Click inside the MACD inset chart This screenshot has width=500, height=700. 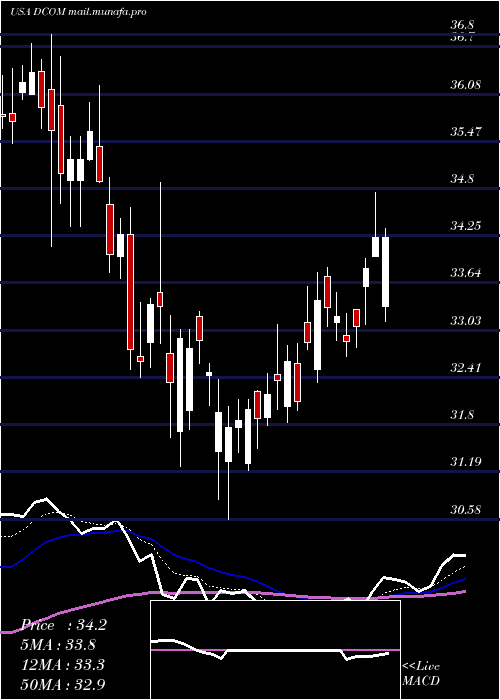[275, 650]
